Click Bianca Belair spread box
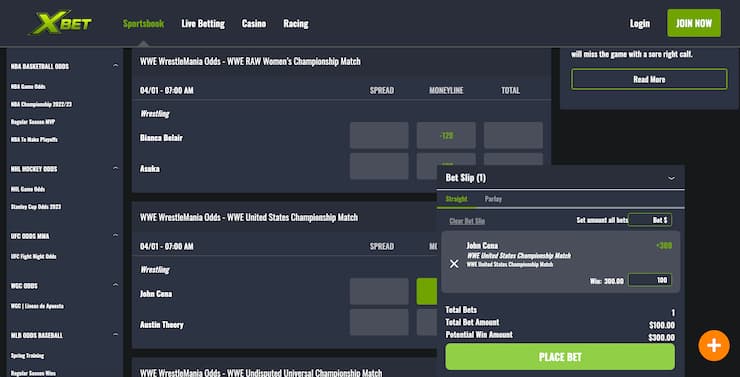This screenshot has width=740, height=377. 379,135
